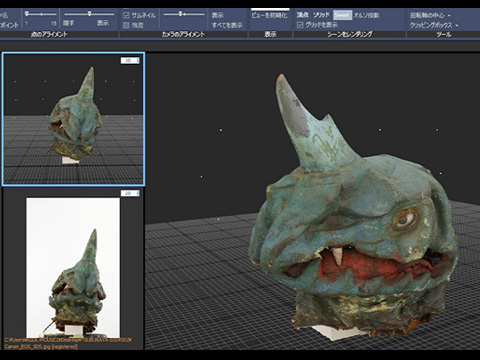The image size is (480, 360).
Task: Click the point range slider from 1 to 15
Action: pos(41,14)
